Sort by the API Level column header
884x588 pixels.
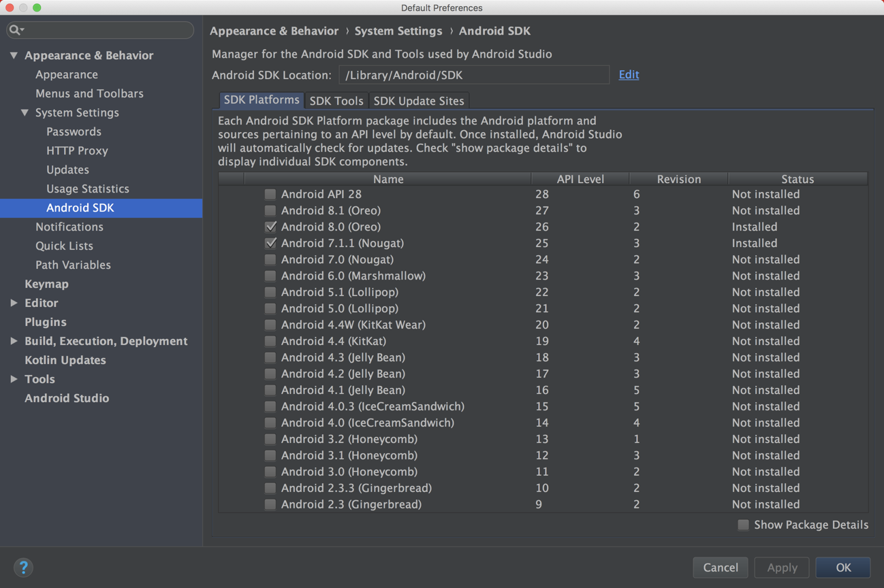coord(580,179)
